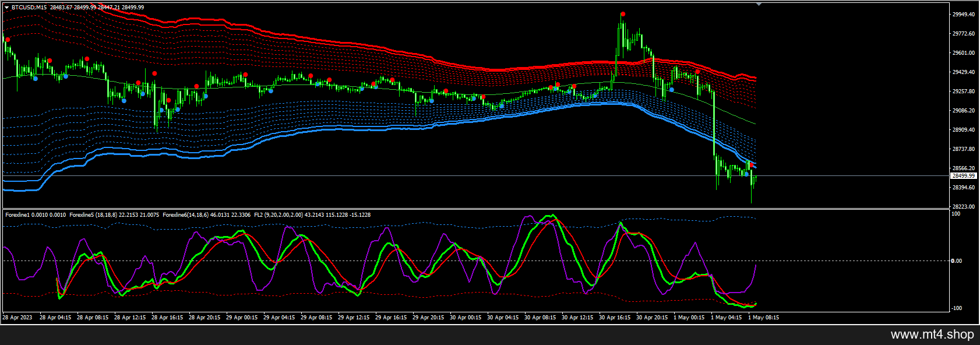Click the 29429.40 price axis label
The image size is (980, 345).
pyautogui.click(x=964, y=72)
